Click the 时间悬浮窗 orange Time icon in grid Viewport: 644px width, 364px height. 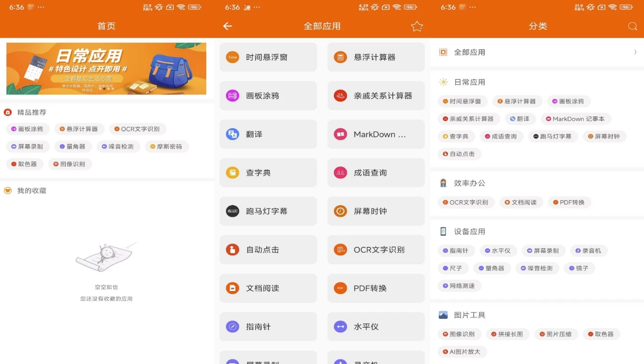click(x=233, y=57)
